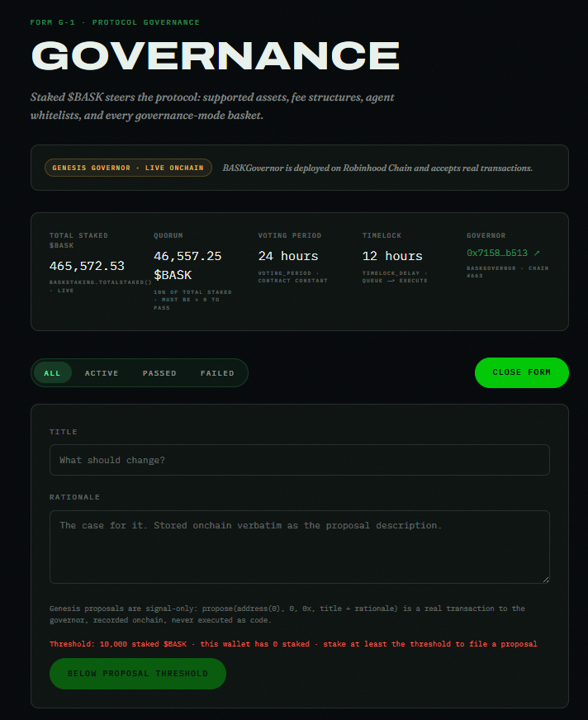The width and height of the screenshot is (588, 720).
Task: Switch to the ACTIVE proposals tab
Action: 102,373
